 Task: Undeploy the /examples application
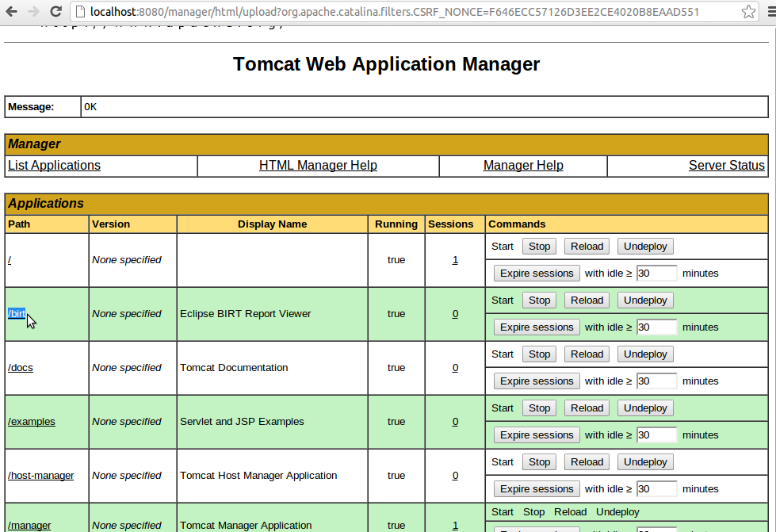[x=645, y=408]
